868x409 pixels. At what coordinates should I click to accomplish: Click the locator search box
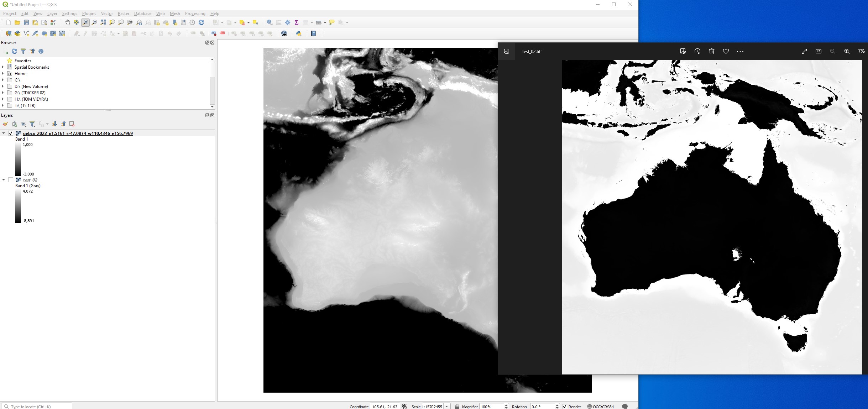pos(37,407)
